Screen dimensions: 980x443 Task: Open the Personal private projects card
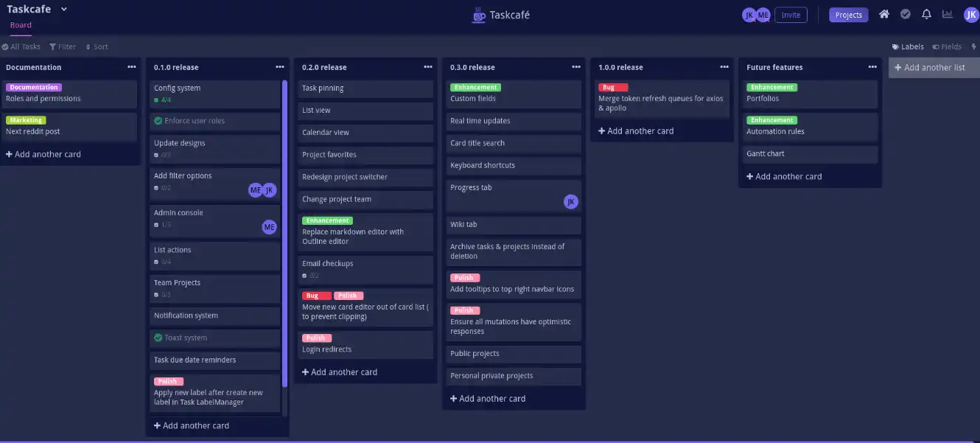click(514, 376)
